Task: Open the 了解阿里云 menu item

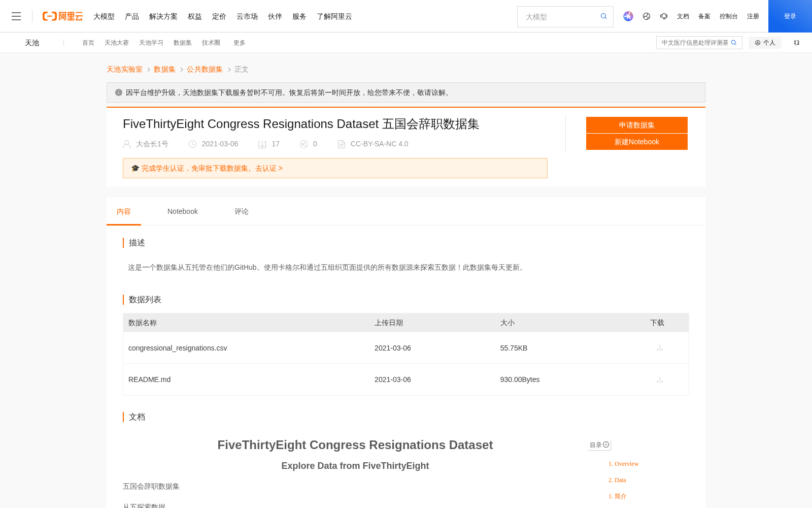Action: [334, 16]
